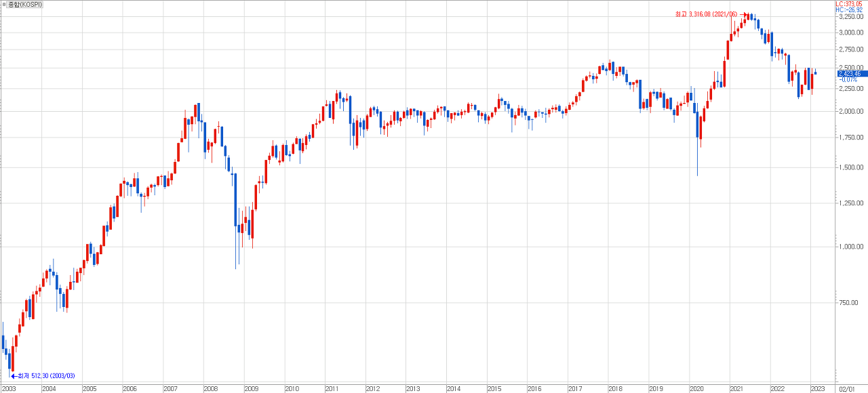Screen dimensions: 868x393
Task: Click the 2015 label on the time axis
Action: pos(494,389)
